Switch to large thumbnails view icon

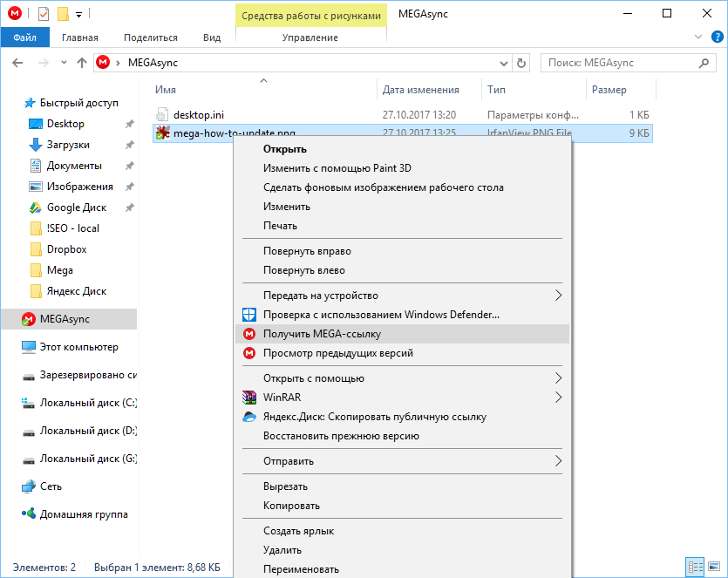(714, 567)
